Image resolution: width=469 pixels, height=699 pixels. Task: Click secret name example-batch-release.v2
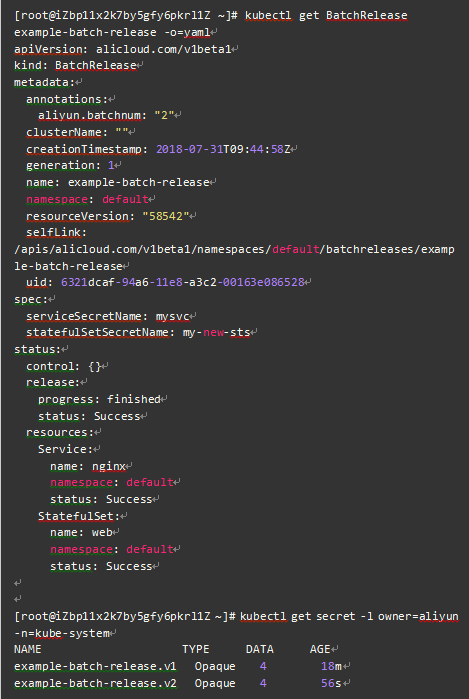tap(95, 683)
